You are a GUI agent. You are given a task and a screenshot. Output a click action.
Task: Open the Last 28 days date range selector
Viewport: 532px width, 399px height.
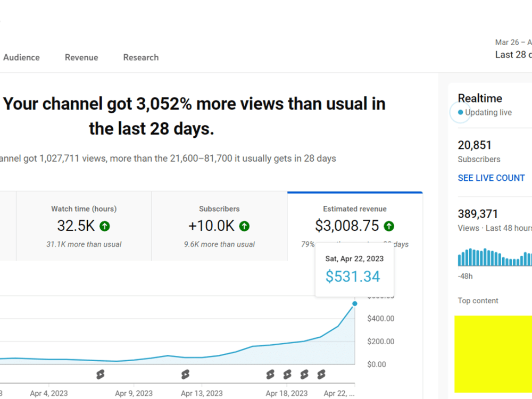click(x=513, y=49)
